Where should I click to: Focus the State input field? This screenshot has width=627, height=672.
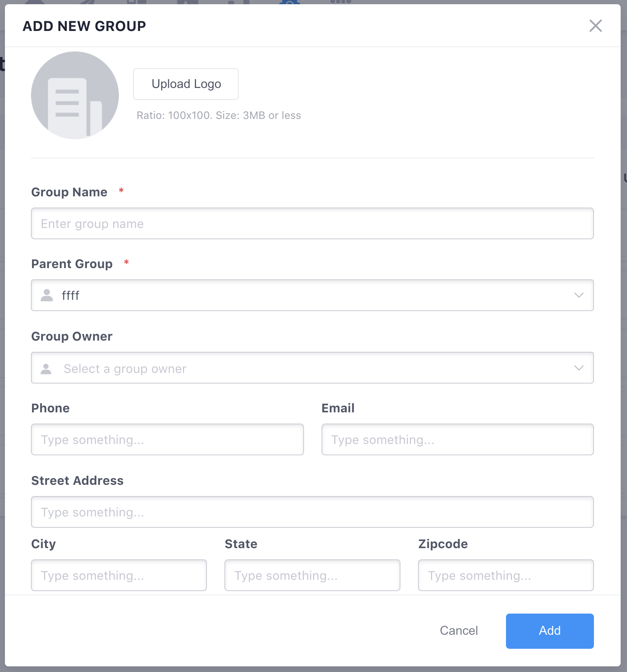click(x=312, y=575)
